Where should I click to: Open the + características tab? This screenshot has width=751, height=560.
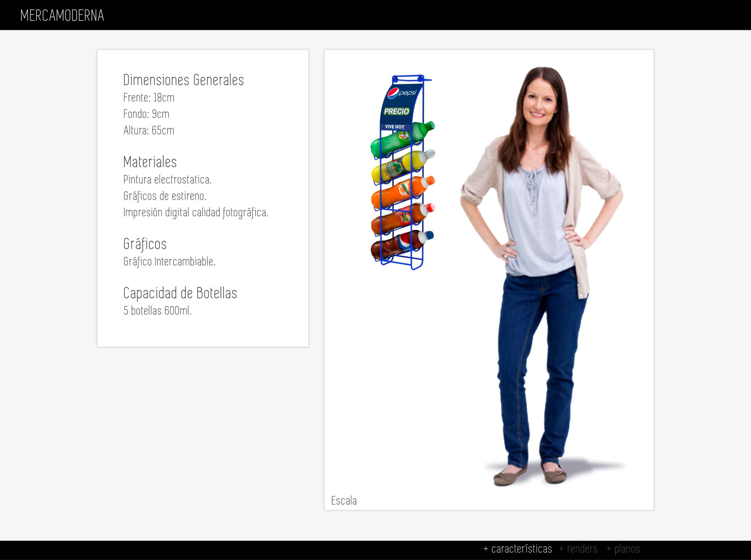(517, 548)
